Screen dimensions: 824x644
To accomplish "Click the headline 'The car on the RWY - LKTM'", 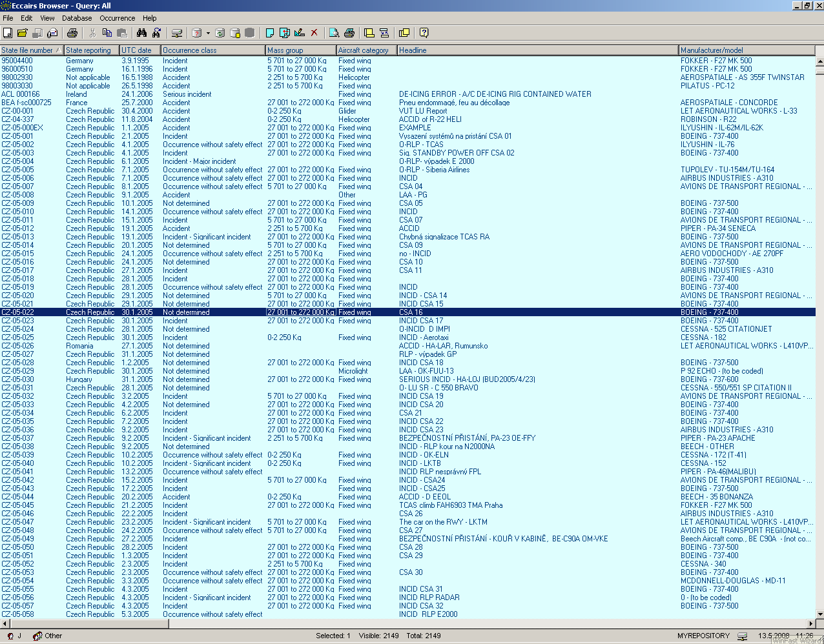I will click(443, 522).
